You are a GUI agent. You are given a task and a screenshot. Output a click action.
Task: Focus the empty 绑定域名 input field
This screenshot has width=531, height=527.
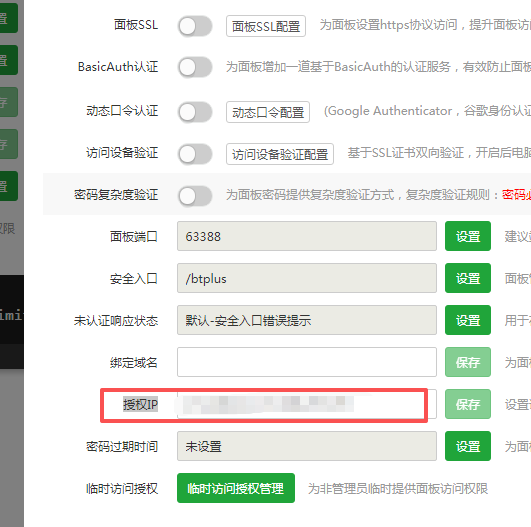point(307,362)
